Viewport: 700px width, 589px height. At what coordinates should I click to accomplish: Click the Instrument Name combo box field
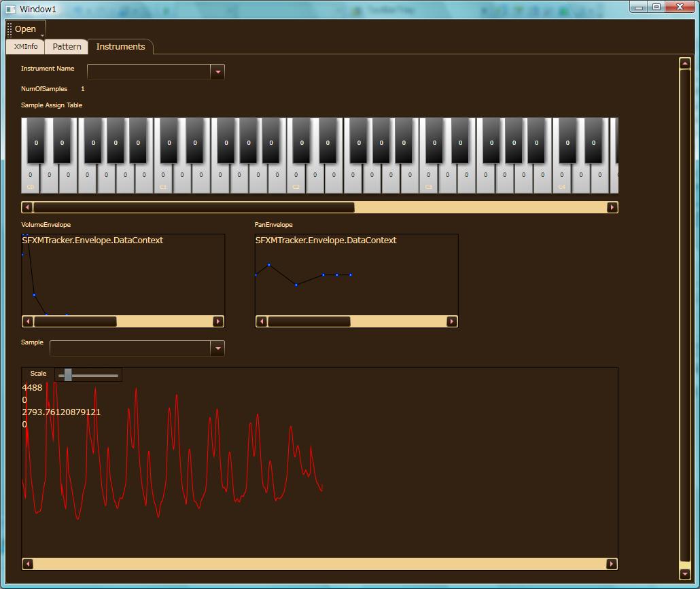(x=149, y=71)
